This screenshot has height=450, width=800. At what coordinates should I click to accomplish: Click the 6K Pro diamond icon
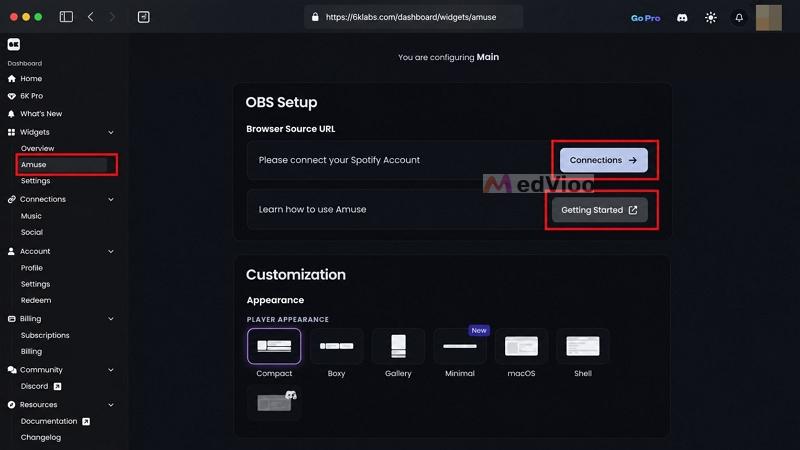tap(12, 96)
